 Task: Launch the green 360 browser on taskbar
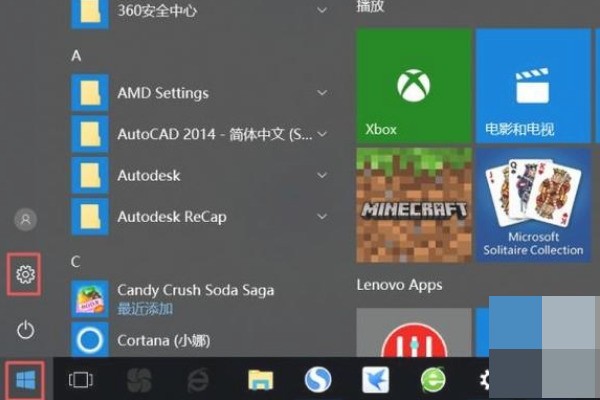[x=433, y=380]
